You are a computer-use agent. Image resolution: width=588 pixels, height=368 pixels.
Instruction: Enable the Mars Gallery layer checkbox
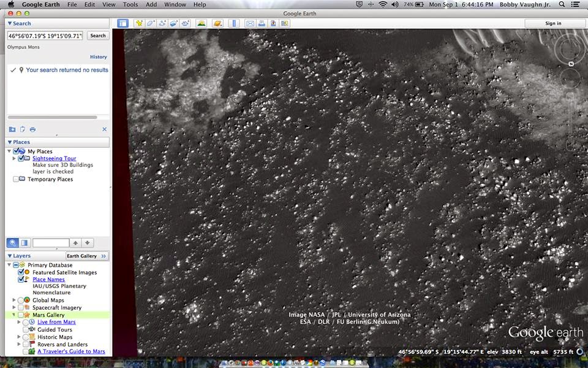click(21, 315)
